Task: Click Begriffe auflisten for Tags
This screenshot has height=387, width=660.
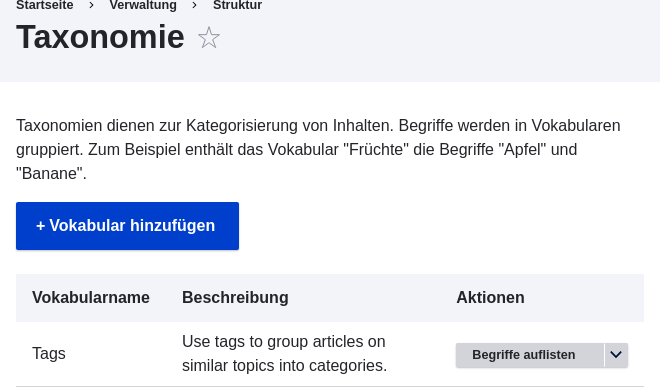Action: click(x=530, y=355)
